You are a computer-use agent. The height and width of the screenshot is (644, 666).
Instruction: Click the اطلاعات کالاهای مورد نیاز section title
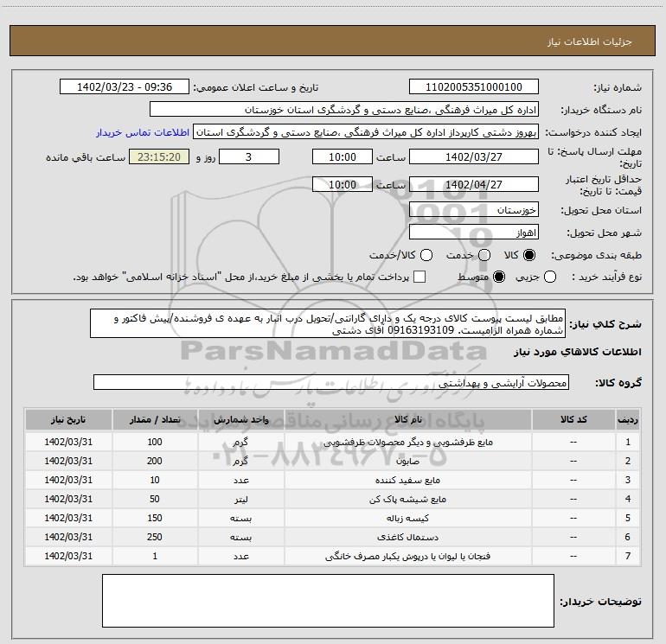click(x=578, y=353)
